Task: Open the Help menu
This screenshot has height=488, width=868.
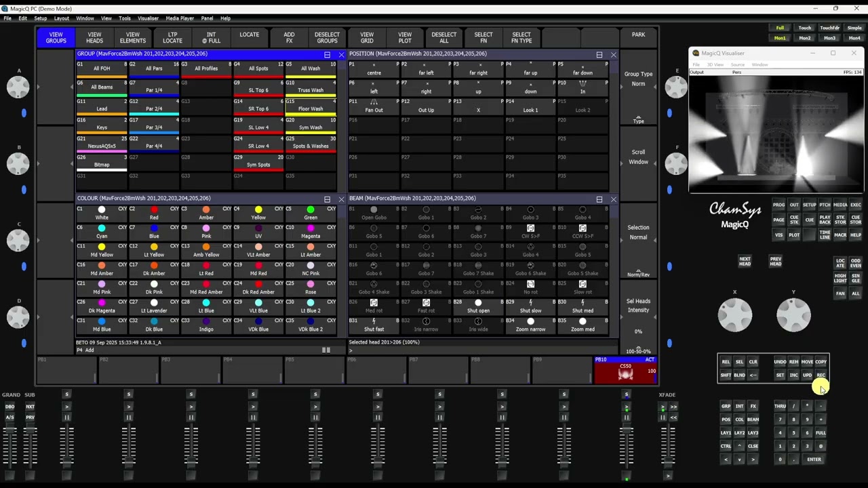Action: 226,18
